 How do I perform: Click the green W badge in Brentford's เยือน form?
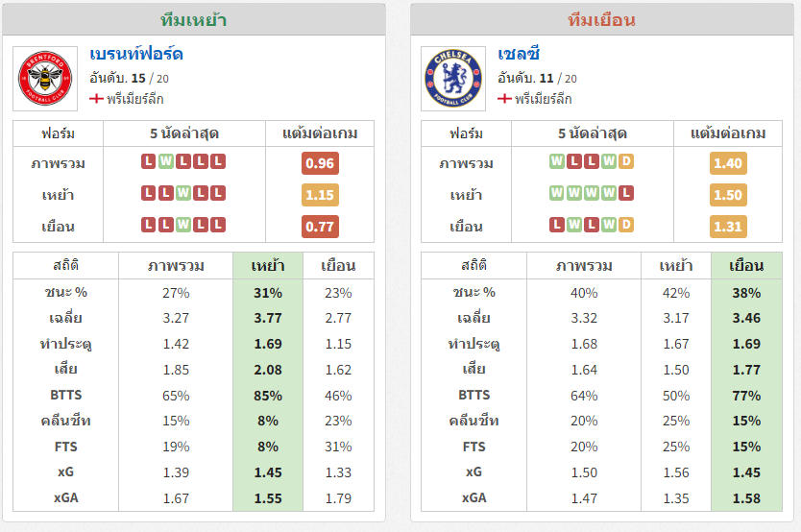pyautogui.click(x=183, y=225)
